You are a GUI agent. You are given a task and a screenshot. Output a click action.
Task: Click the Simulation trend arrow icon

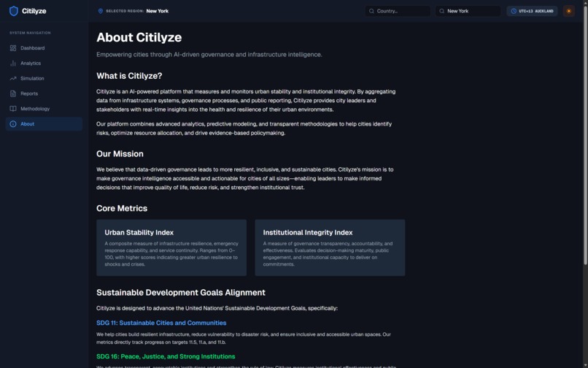(x=13, y=78)
